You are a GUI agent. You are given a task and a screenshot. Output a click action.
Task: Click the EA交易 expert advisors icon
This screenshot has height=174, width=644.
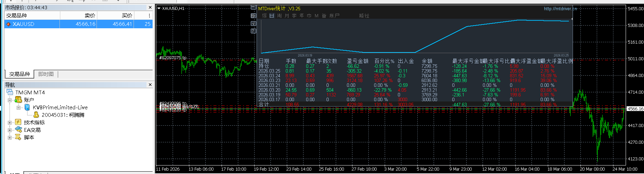point(18,130)
